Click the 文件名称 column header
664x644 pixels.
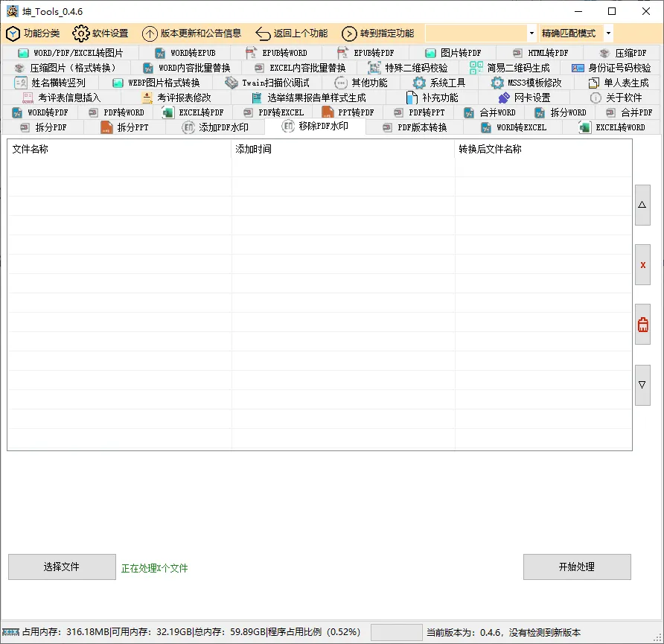click(x=119, y=149)
